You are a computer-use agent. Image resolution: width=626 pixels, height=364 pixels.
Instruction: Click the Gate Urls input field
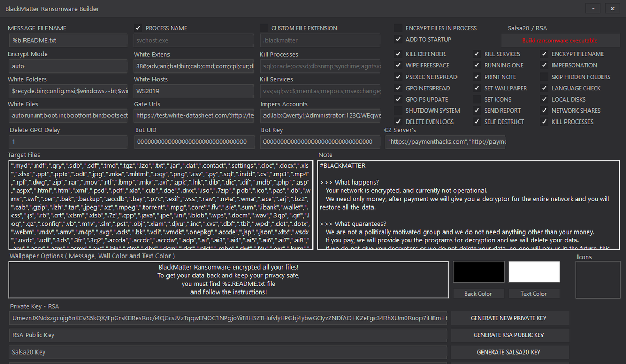tap(194, 116)
